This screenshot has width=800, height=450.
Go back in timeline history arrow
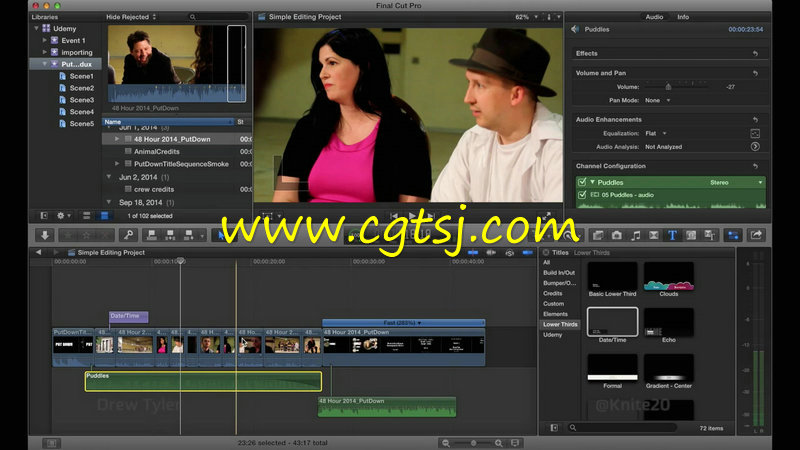click(x=38, y=253)
